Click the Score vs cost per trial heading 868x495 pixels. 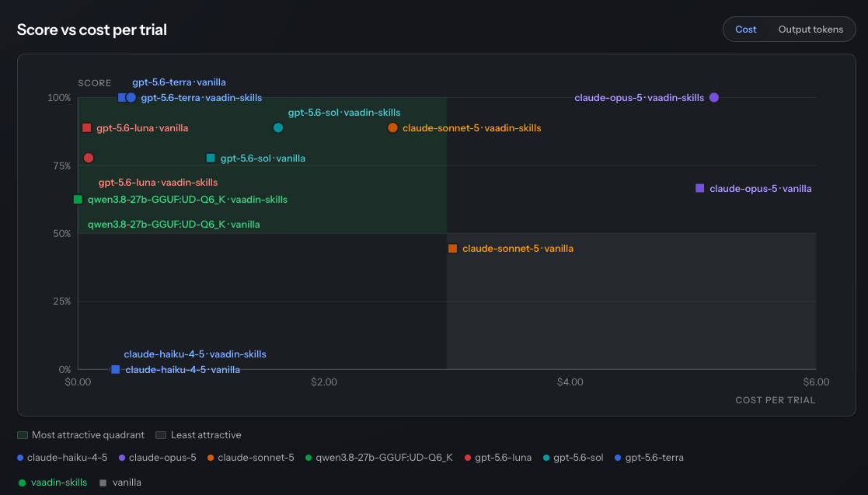(x=92, y=30)
